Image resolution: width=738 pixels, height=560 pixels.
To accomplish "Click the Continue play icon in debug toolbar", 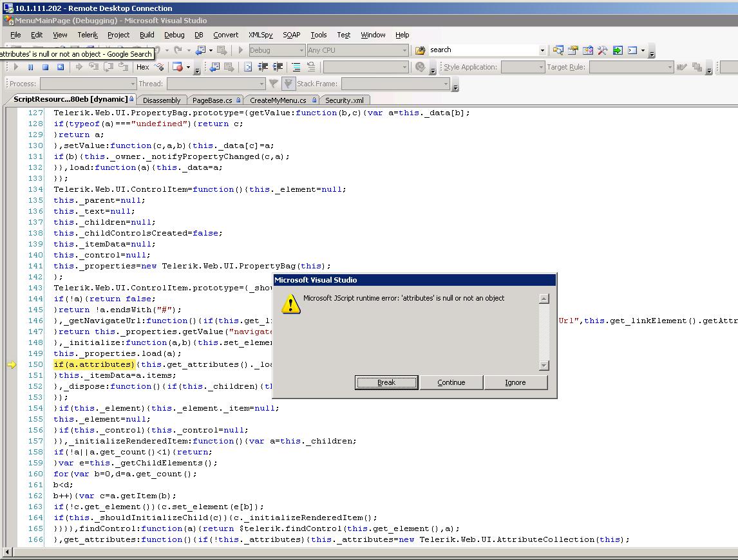I will [15, 68].
